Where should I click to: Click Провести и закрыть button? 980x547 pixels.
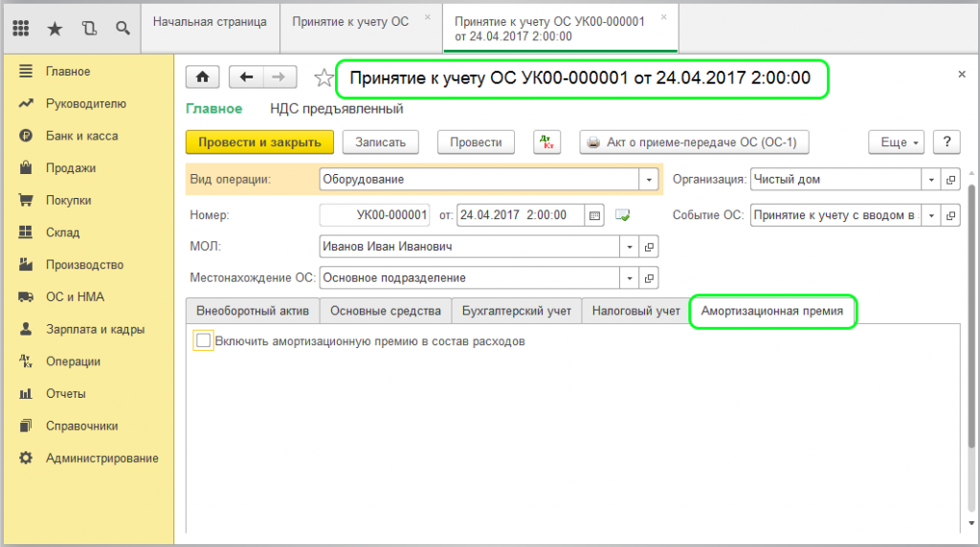point(259,142)
